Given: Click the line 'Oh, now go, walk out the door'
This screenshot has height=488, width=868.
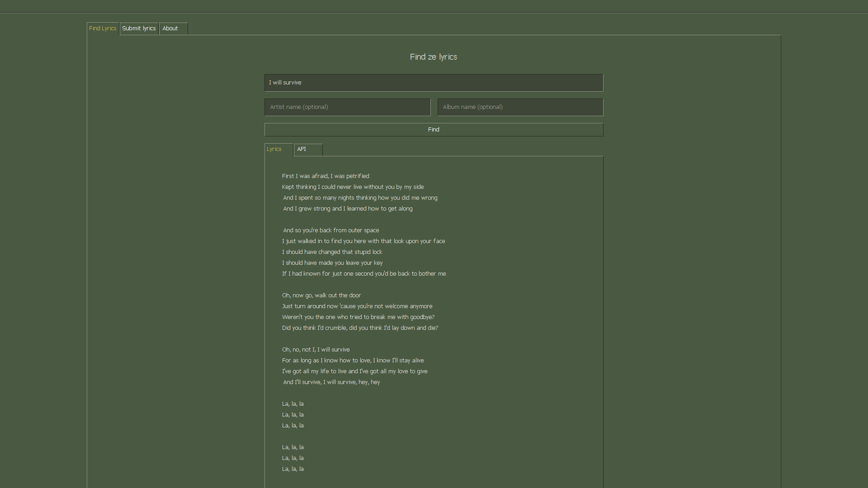Looking at the screenshot, I should click(x=321, y=296).
